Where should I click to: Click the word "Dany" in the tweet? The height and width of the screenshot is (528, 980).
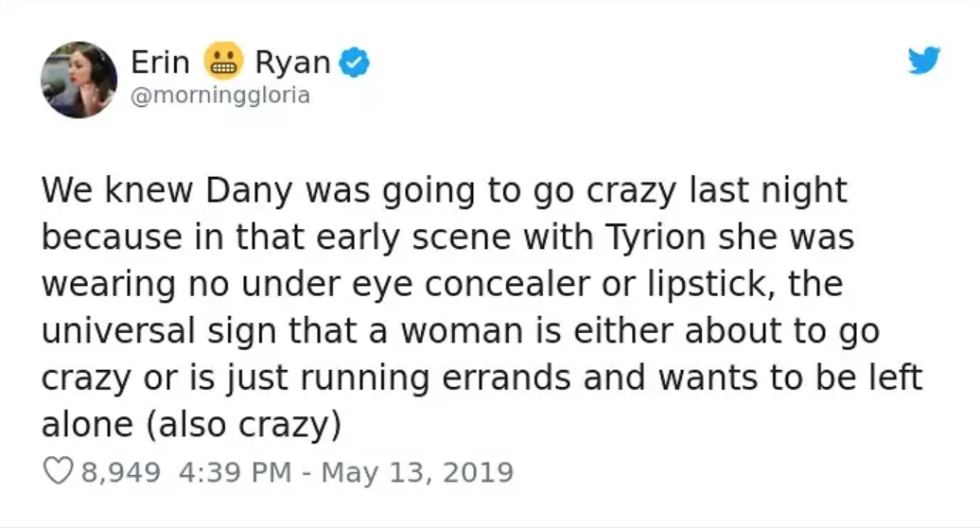tap(243, 192)
